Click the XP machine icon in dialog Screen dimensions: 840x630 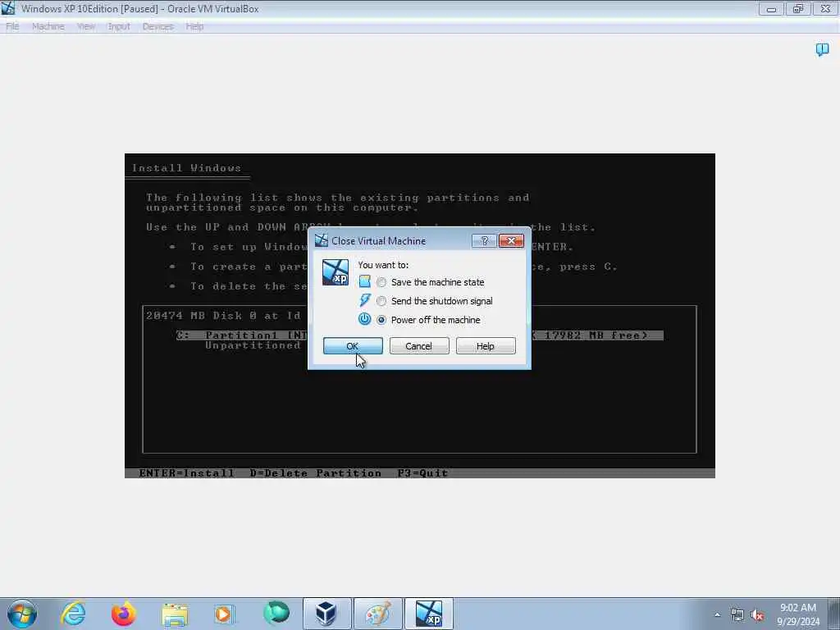[336, 272]
